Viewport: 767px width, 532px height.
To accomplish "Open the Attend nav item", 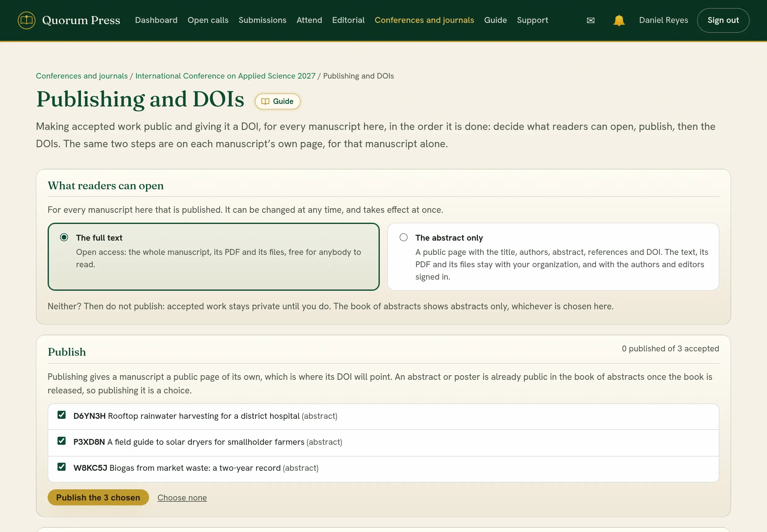I will [x=309, y=20].
